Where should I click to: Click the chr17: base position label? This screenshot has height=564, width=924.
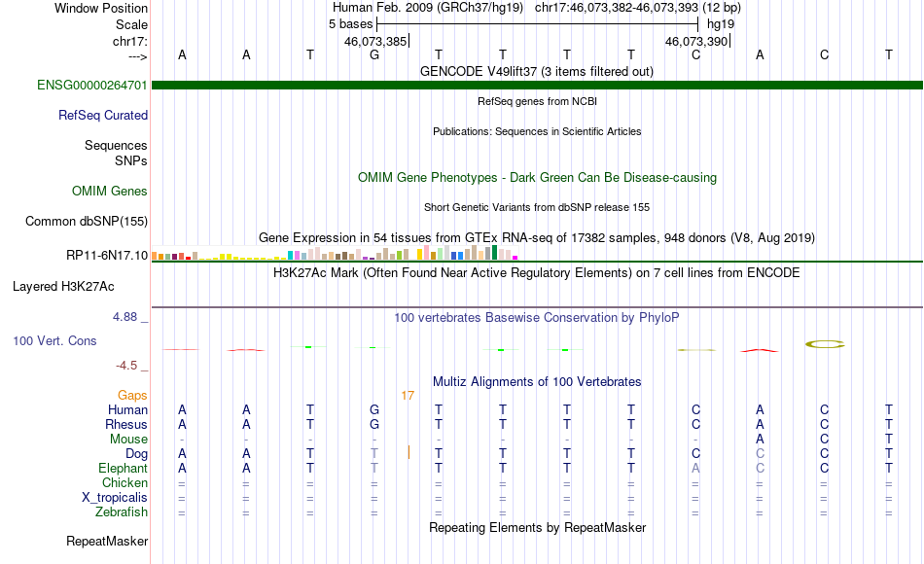[130, 42]
